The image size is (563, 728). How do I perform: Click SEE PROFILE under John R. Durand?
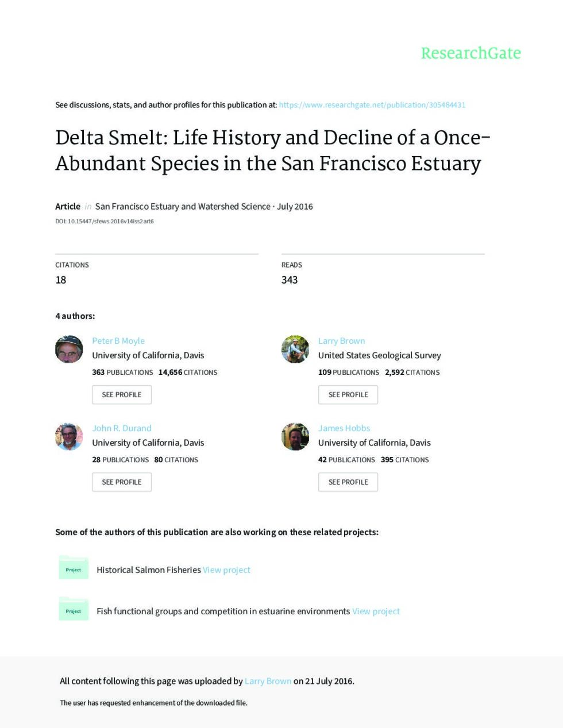(122, 482)
